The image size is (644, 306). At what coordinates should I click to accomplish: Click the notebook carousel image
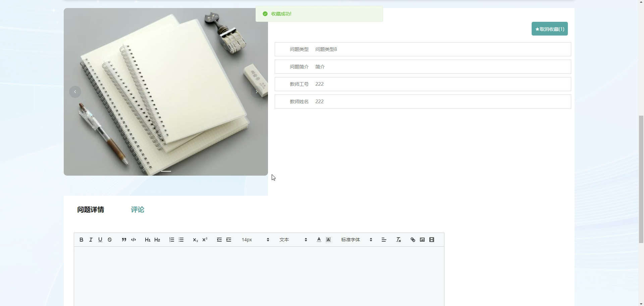coord(166,92)
